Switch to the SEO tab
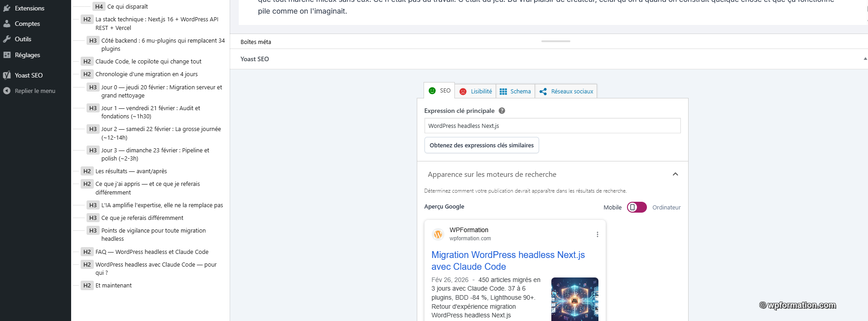The width and height of the screenshot is (868, 321). coord(439,91)
